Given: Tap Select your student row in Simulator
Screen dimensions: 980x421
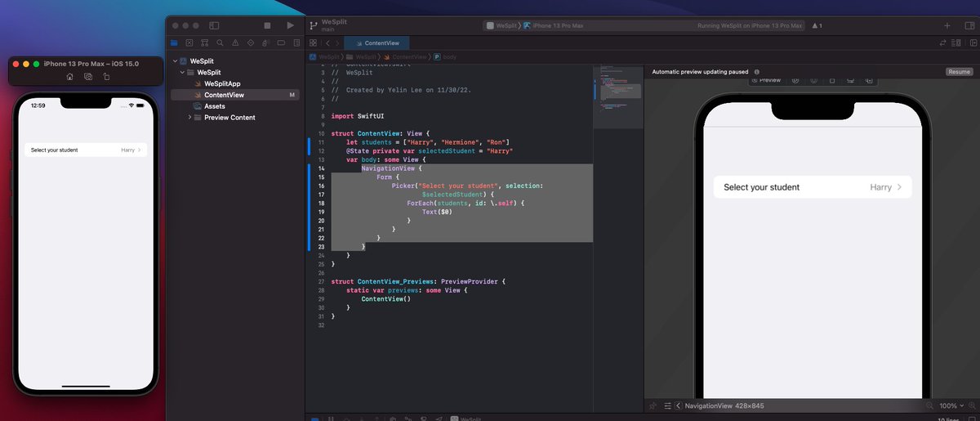Looking at the screenshot, I should click(86, 150).
